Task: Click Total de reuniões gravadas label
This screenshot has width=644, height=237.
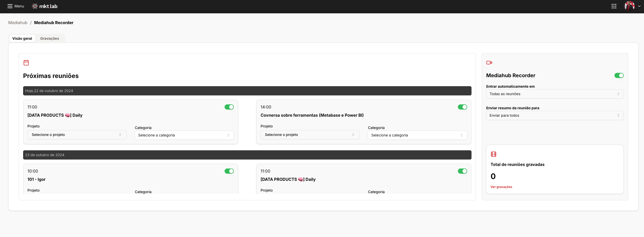Action: [517, 164]
